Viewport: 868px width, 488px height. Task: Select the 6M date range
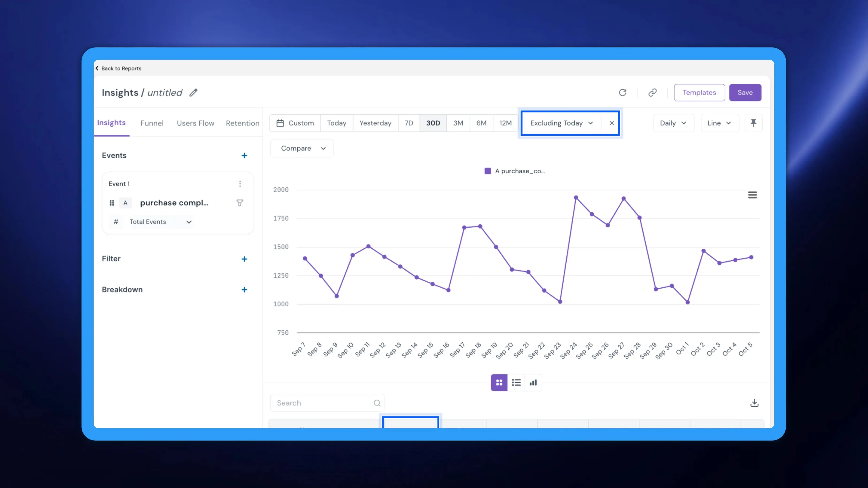tap(481, 123)
